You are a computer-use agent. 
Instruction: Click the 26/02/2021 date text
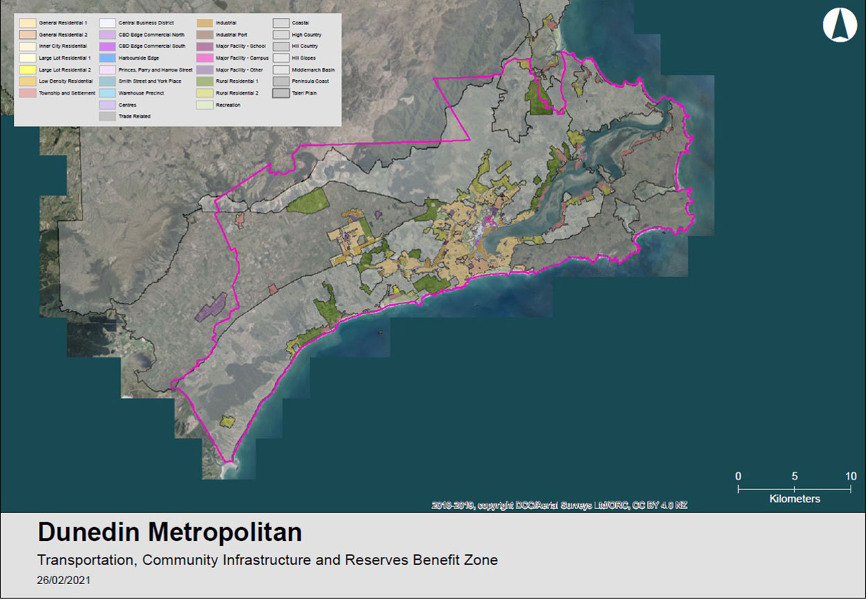coord(63,581)
